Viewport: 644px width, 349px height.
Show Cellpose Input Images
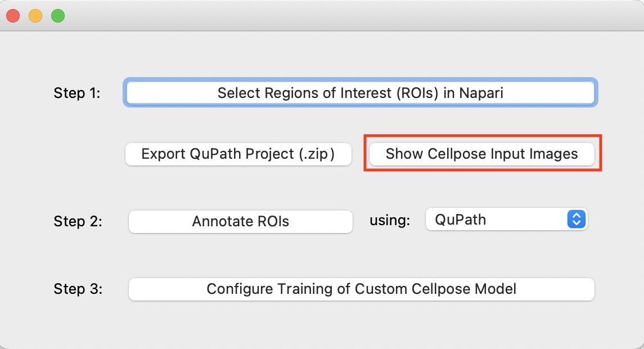point(481,154)
